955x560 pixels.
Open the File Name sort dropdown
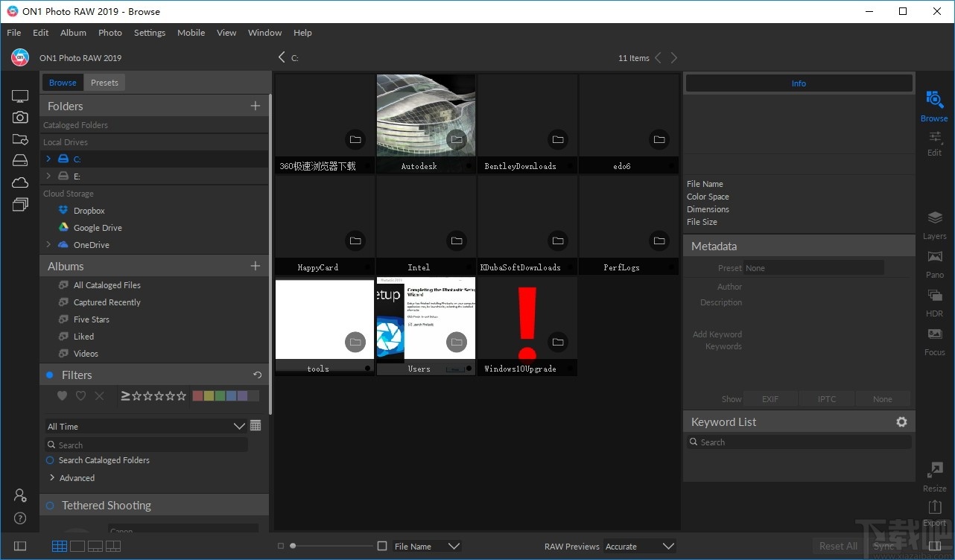click(x=428, y=546)
